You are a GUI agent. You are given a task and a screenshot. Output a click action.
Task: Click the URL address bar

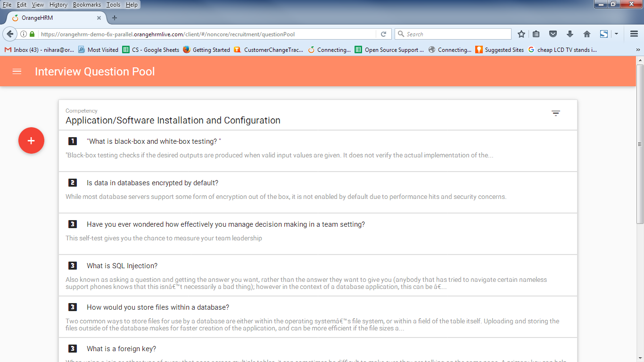pos(207,34)
